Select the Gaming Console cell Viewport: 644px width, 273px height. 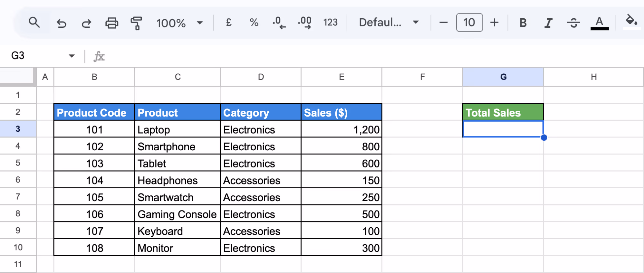point(178,214)
